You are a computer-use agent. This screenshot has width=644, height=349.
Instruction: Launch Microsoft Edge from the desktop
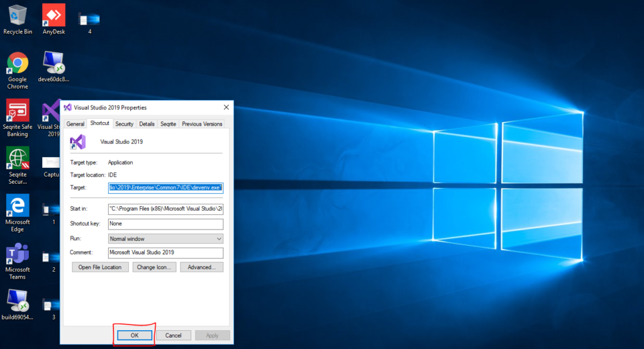17,213
